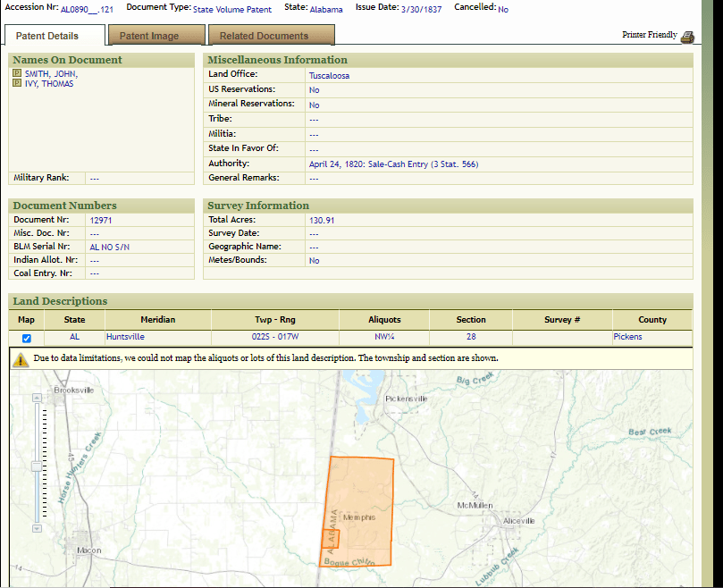Screen dimensions: 723x588
Task: Open the IVY, THOMAS name link
Action: click(49, 84)
